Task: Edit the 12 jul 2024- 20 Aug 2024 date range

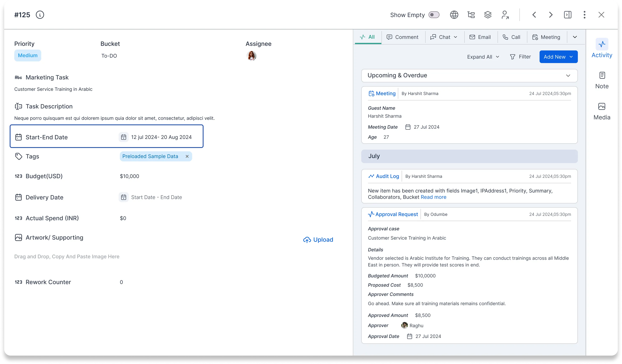Action: click(161, 137)
